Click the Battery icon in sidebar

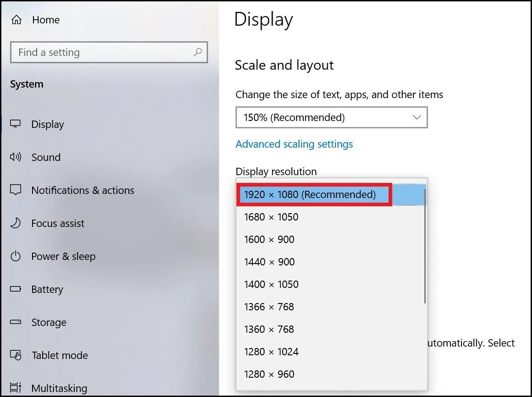click(x=16, y=289)
